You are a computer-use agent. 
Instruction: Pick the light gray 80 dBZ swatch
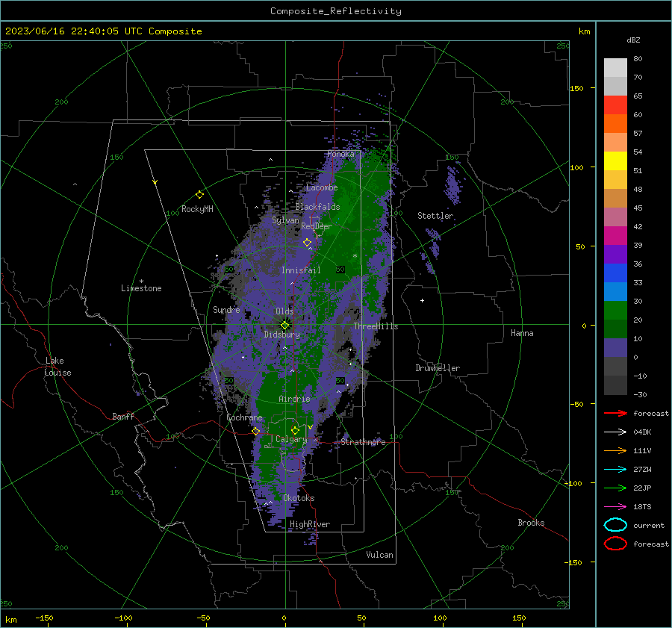coord(615,67)
